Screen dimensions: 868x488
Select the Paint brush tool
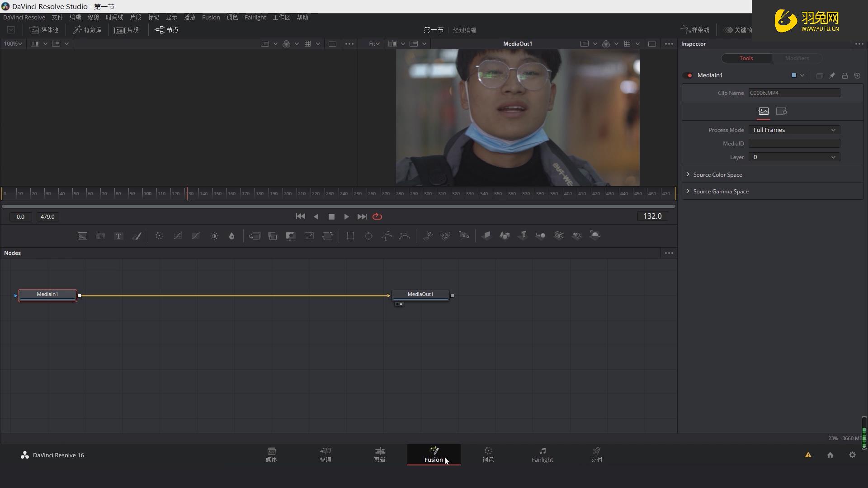pos(137,236)
